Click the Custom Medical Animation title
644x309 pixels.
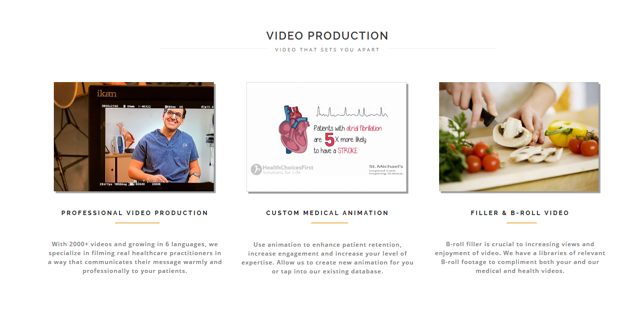(x=327, y=213)
